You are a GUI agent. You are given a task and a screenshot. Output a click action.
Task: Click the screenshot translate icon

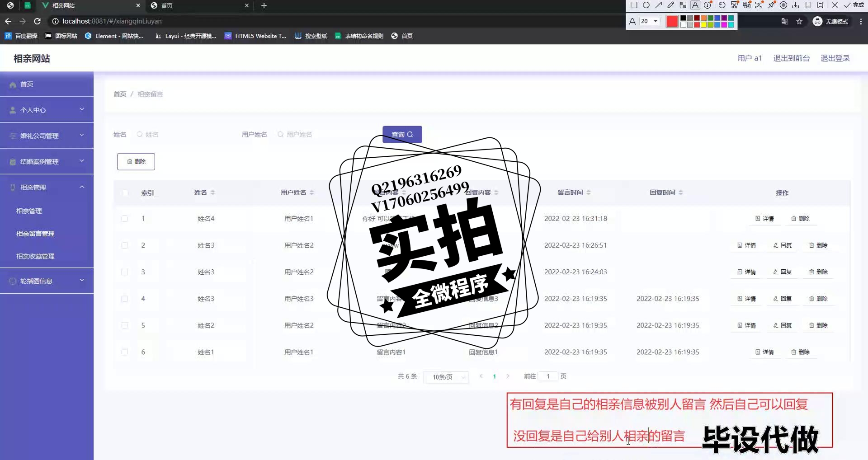(x=747, y=5)
